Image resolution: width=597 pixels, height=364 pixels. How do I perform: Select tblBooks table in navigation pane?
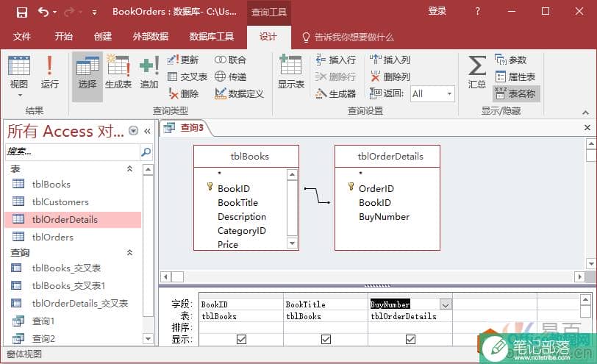coord(73,185)
